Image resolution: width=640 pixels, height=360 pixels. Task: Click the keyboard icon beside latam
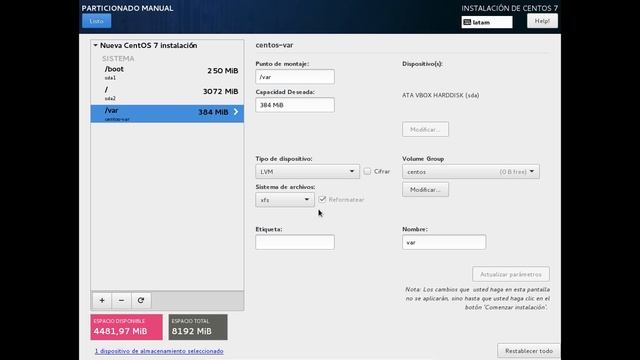click(x=467, y=22)
